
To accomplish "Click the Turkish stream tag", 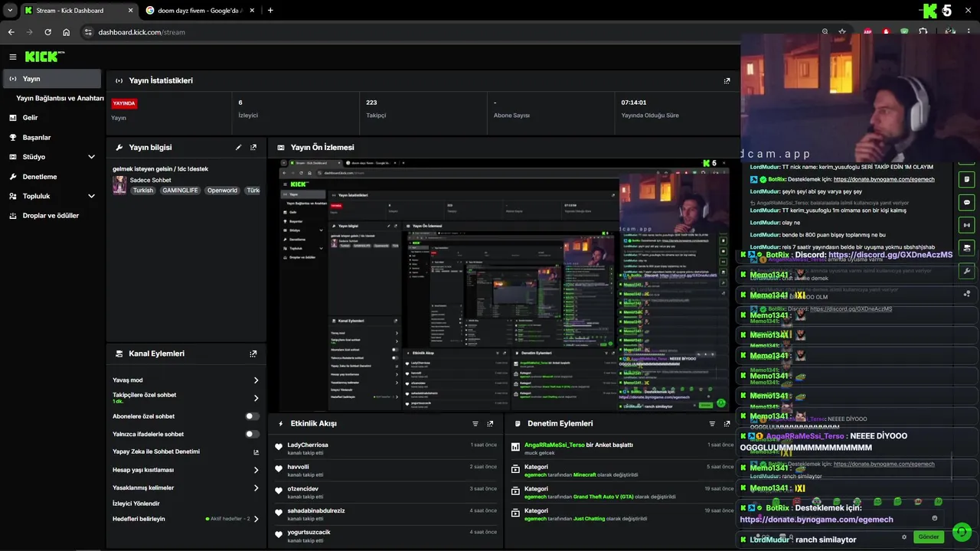I will (143, 191).
